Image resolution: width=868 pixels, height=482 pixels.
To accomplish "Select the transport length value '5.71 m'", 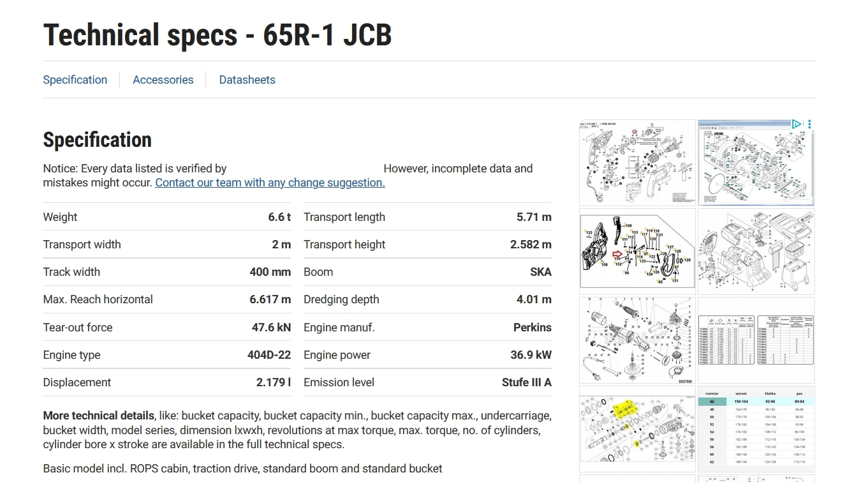I will pyautogui.click(x=534, y=217).
